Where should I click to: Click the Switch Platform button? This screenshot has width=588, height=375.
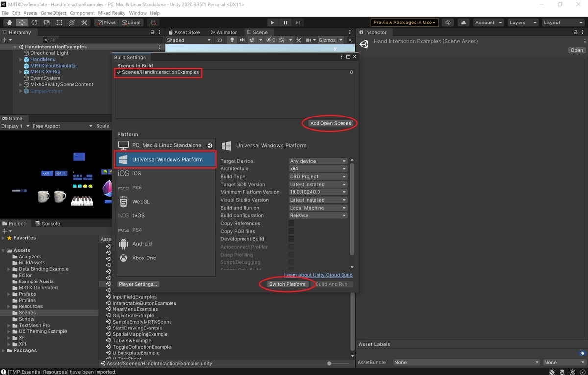[x=287, y=284]
